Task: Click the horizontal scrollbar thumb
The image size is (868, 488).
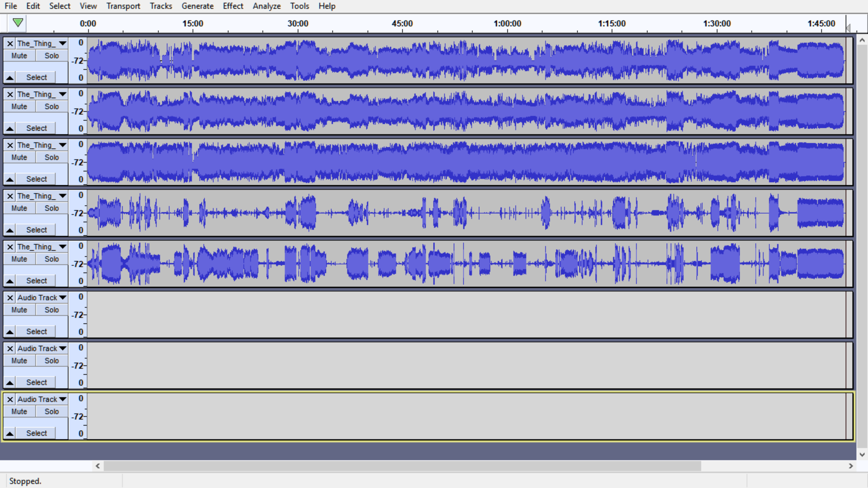Action: 402,466
